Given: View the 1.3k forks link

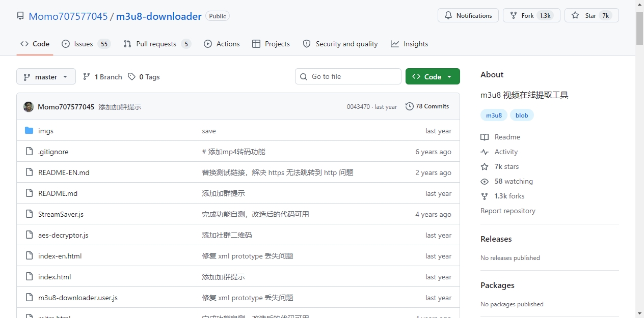Looking at the screenshot, I should pyautogui.click(x=502, y=196).
